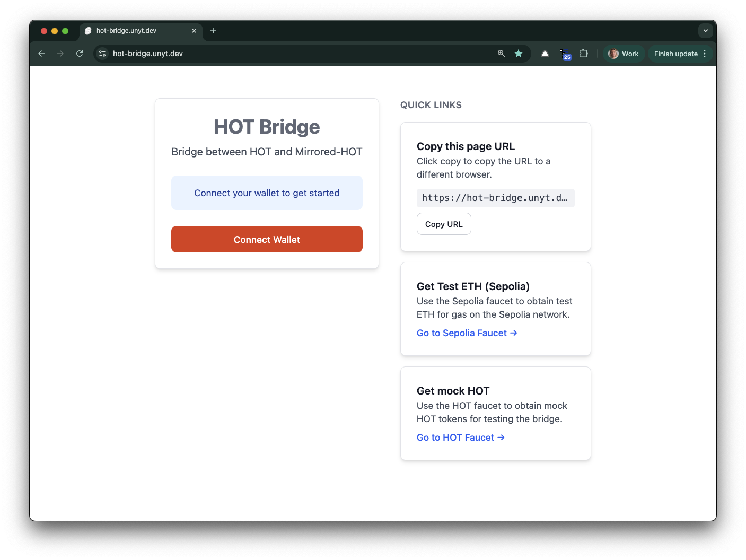Image resolution: width=746 pixels, height=560 pixels.
Task: Open the Chrome extensions puzzle piece
Action: (584, 54)
